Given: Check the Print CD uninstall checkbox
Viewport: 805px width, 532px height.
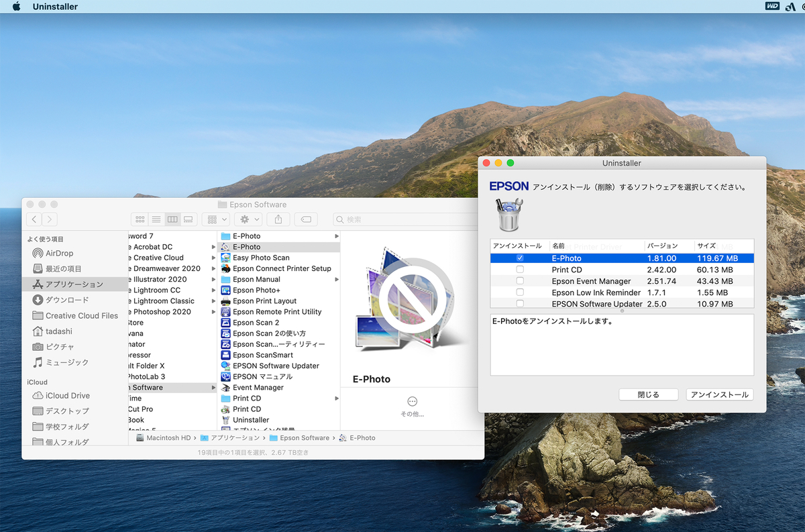Looking at the screenshot, I should [520, 270].
